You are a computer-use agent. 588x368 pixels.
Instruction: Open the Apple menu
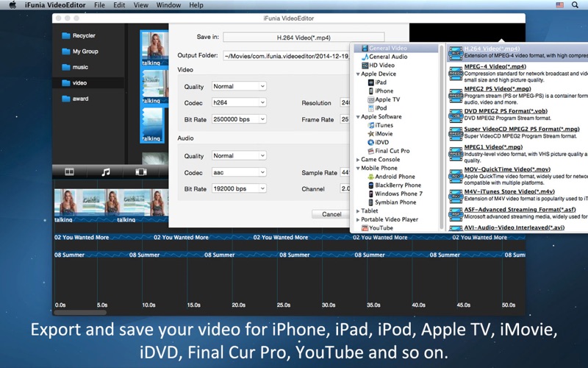(x=12, y=5)
